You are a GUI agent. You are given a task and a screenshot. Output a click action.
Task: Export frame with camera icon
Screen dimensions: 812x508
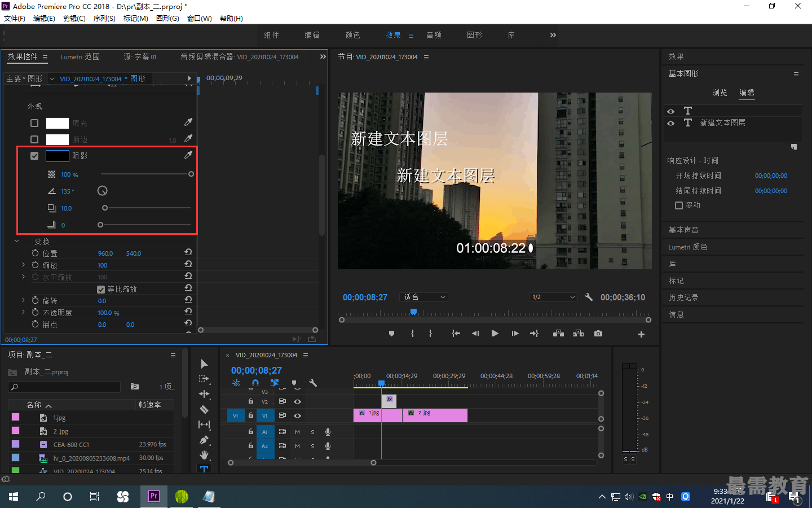tap(598, 334)
